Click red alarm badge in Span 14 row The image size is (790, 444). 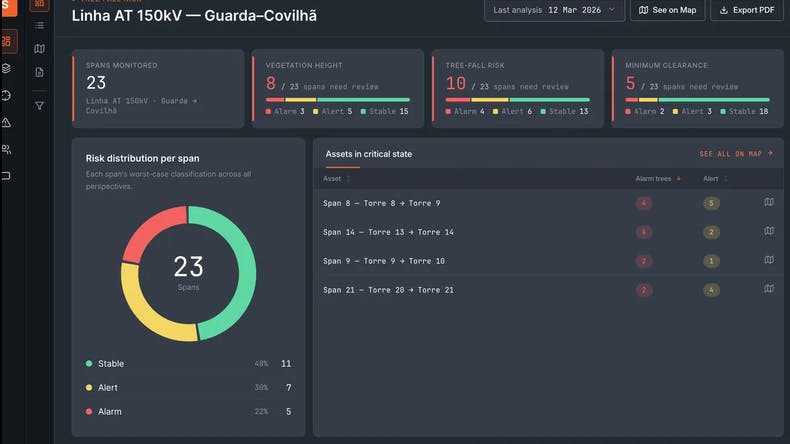[x=643, y=232]
